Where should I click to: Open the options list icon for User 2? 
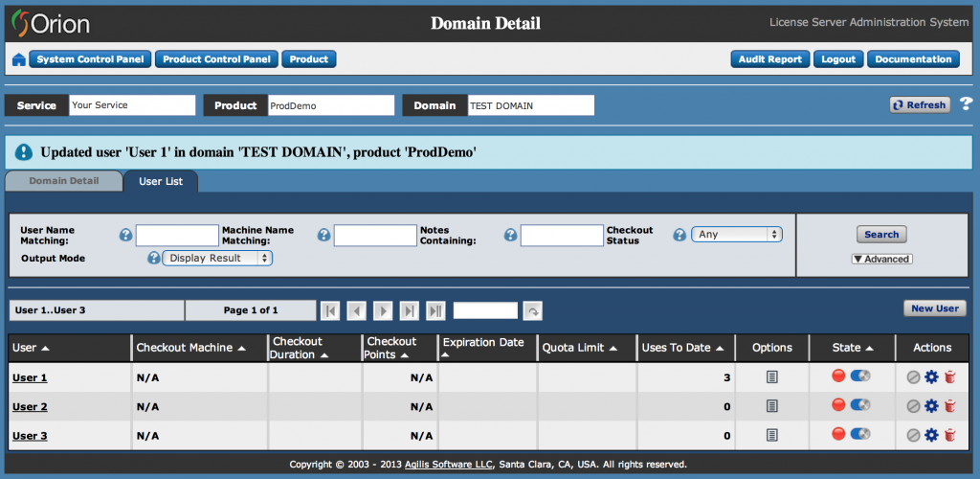click(x=771, y=406)
